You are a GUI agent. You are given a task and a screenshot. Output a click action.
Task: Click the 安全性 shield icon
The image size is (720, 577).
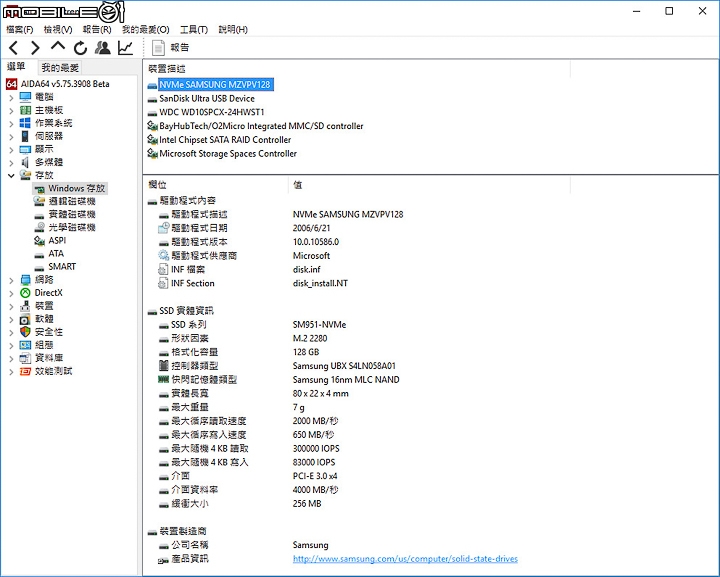[x=25, y=332]
